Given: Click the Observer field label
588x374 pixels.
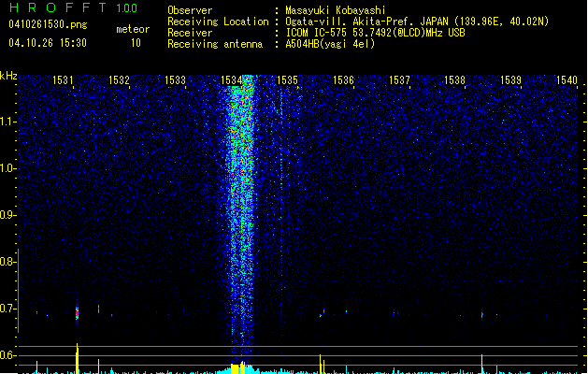Looking at the screenshot, I should click(x=190, y=10).
